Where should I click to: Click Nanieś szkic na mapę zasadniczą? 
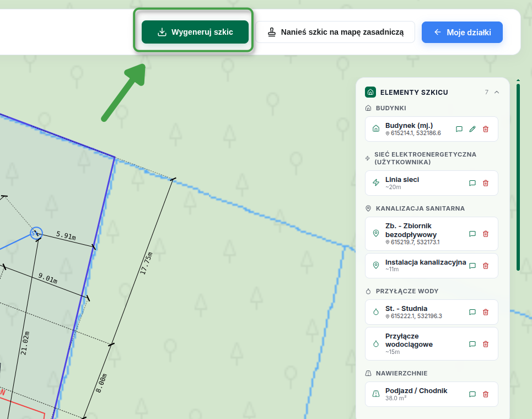(335, 32)
